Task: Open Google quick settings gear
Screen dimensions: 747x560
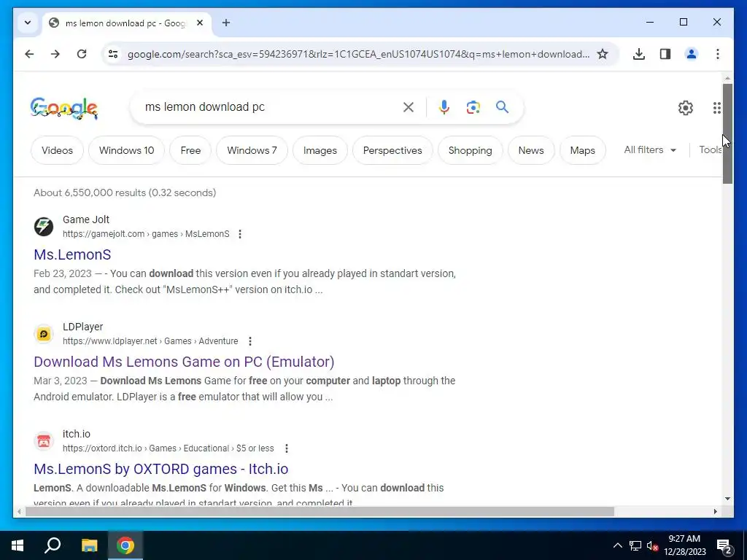Action: (x=686, y=108)
